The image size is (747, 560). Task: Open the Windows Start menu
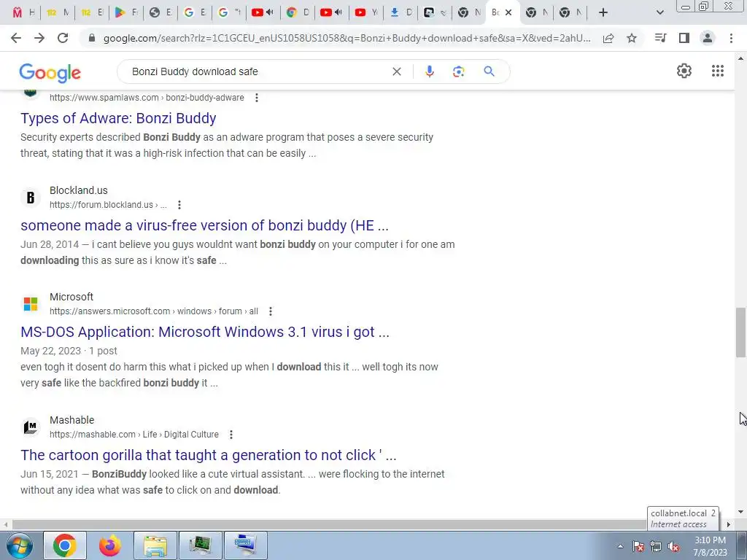click(20, 545)
